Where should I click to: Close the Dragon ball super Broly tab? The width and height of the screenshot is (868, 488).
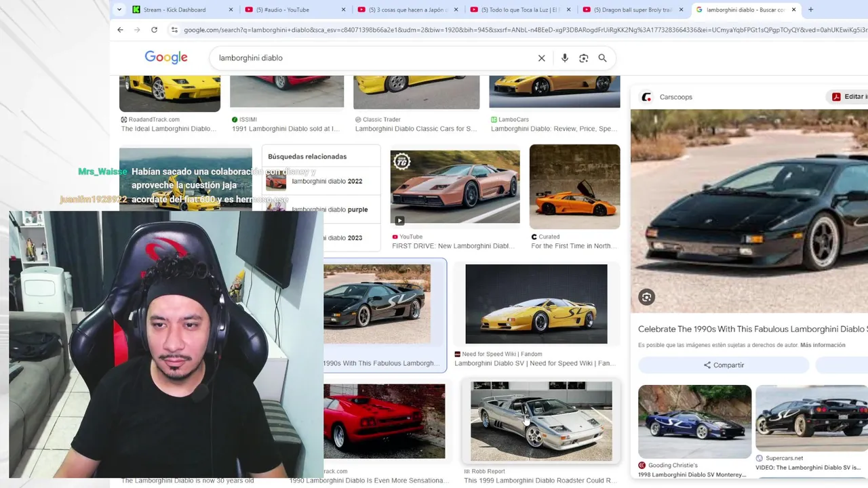[681, 9]
